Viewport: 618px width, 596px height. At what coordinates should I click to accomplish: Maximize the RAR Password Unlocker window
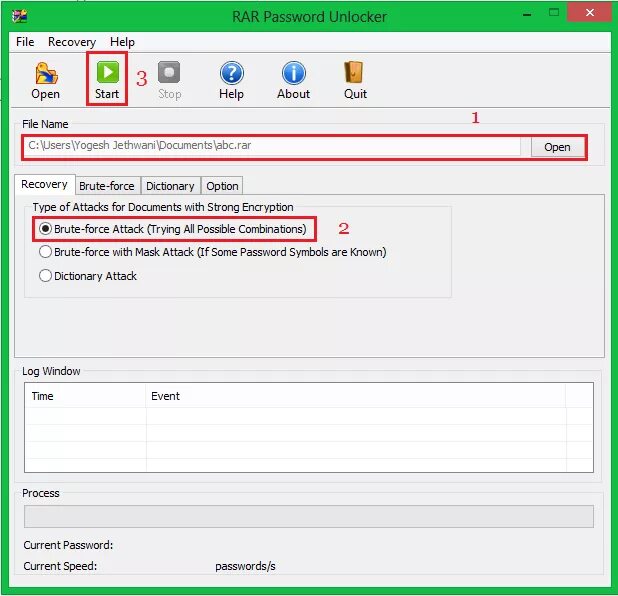point(554,13)
